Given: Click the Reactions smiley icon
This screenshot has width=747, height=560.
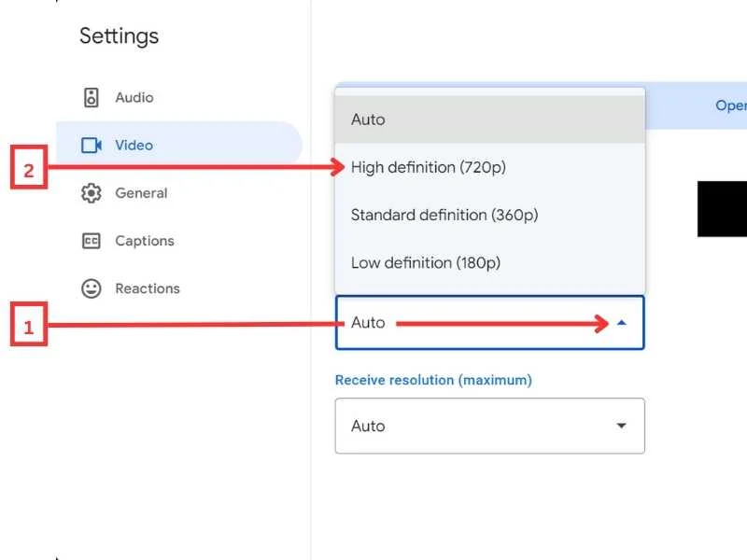Looking at the screenshot, I should pyautogui.click(x=91, y=288).
